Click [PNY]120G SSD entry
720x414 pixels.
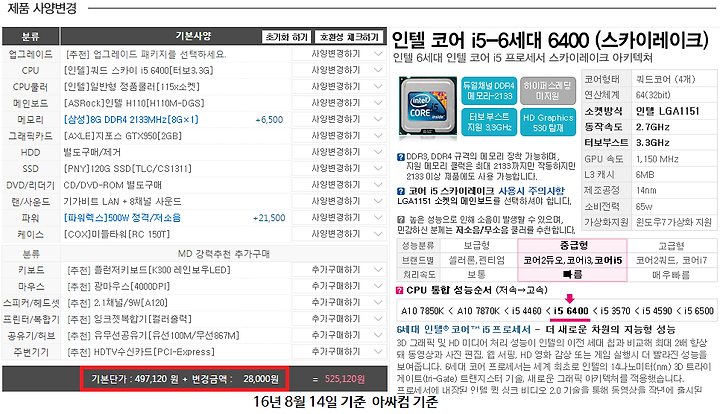(x=128, y=169)
